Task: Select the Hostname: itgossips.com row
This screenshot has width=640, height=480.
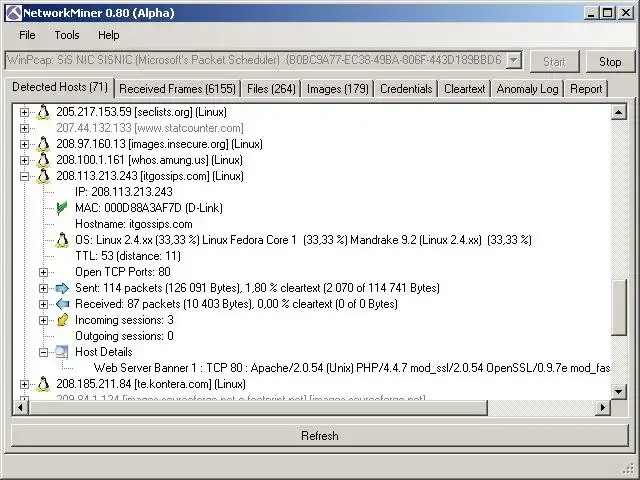Action: point(133,224)
